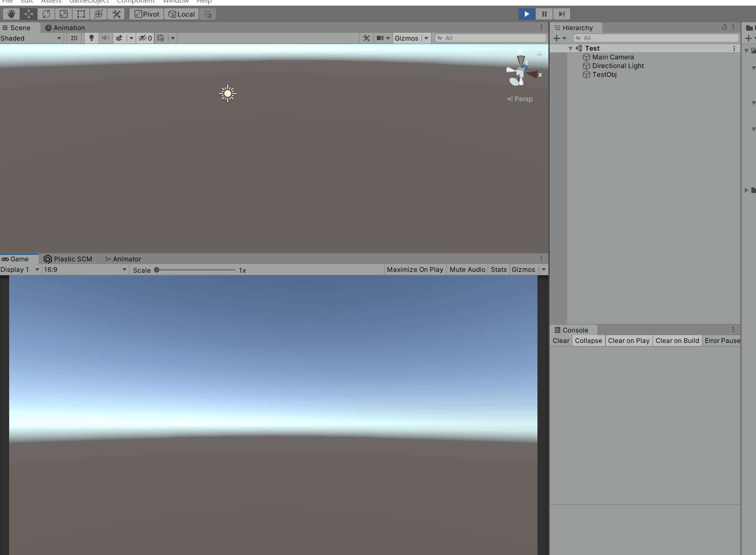Toggle Persp projection label

pyautogui.click(x=520, y=99)
